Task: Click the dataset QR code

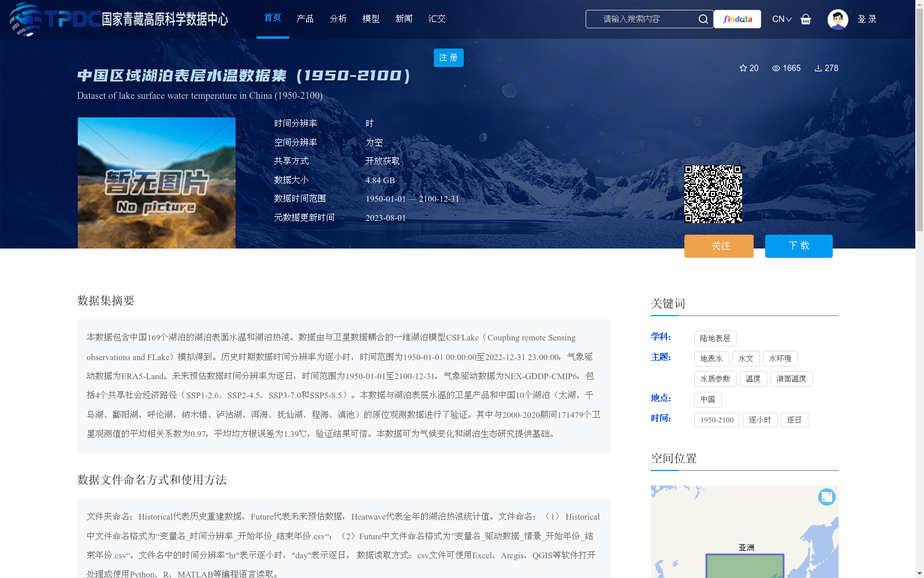Action: click(713, 194)
